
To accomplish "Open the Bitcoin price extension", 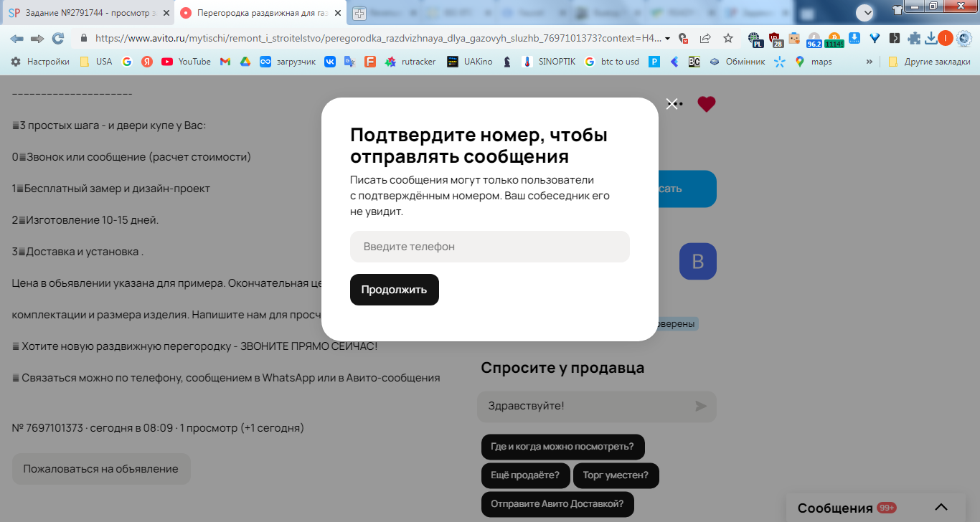I will point(834,39).
